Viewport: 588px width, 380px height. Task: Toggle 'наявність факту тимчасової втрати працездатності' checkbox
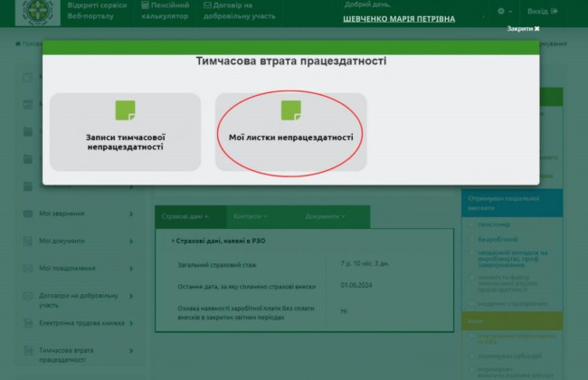[x=472, y=278]
